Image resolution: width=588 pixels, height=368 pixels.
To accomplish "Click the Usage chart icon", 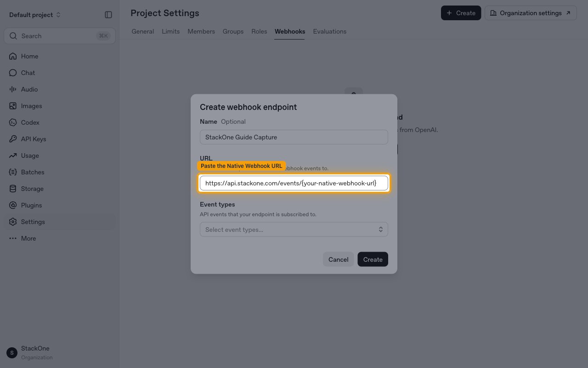I will (13, 155).
